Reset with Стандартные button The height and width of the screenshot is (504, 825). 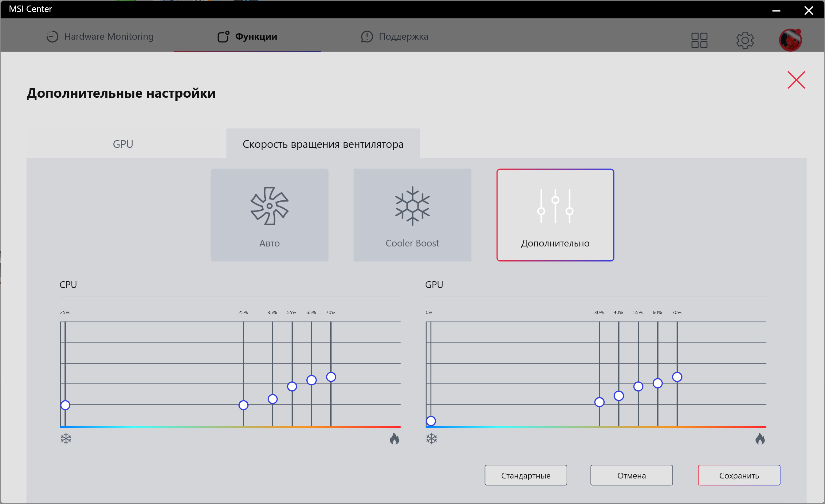(x=525, y=475)
